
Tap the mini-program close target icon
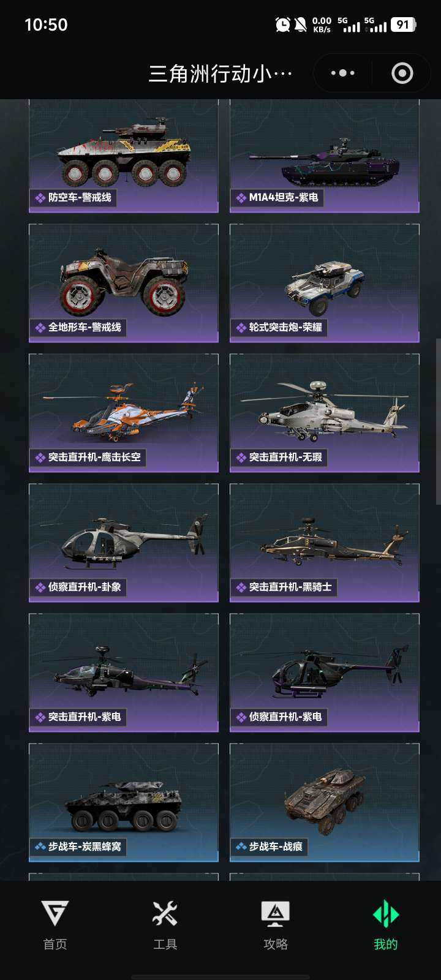(402, 73)
